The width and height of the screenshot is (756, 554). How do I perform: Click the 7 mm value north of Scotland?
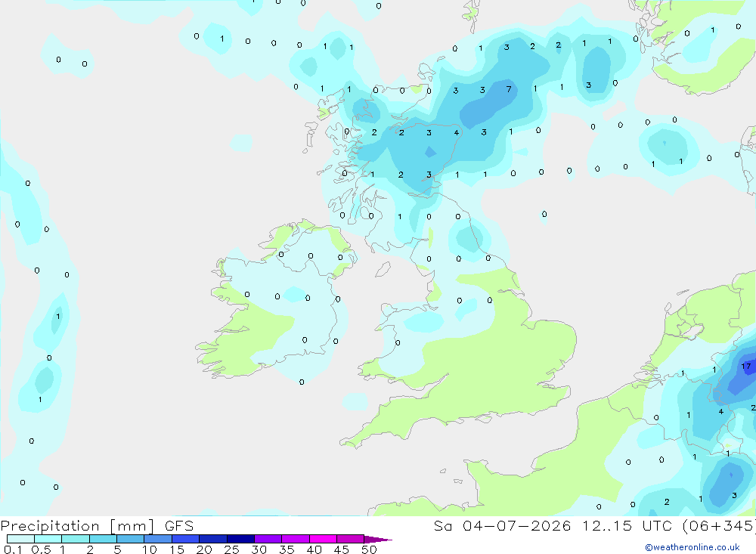click(508, 89)
